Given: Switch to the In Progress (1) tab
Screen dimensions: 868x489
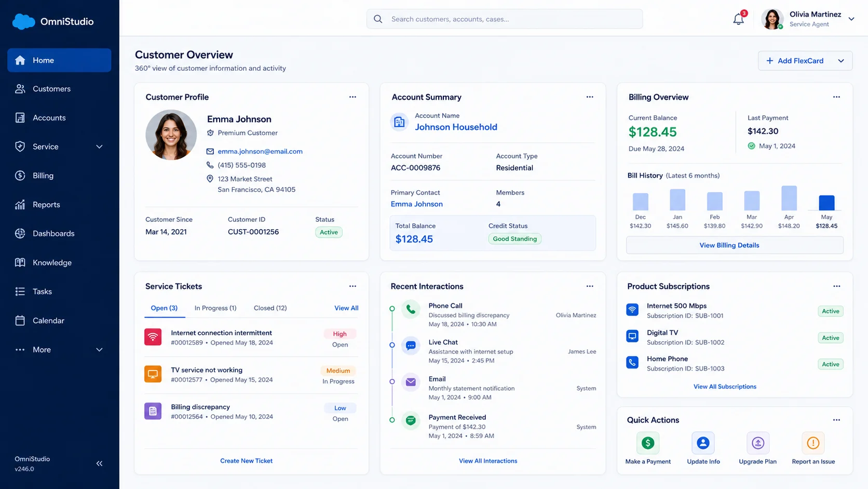Looking at the screenshot, I should pyautogui.click(x=215, y=308).
